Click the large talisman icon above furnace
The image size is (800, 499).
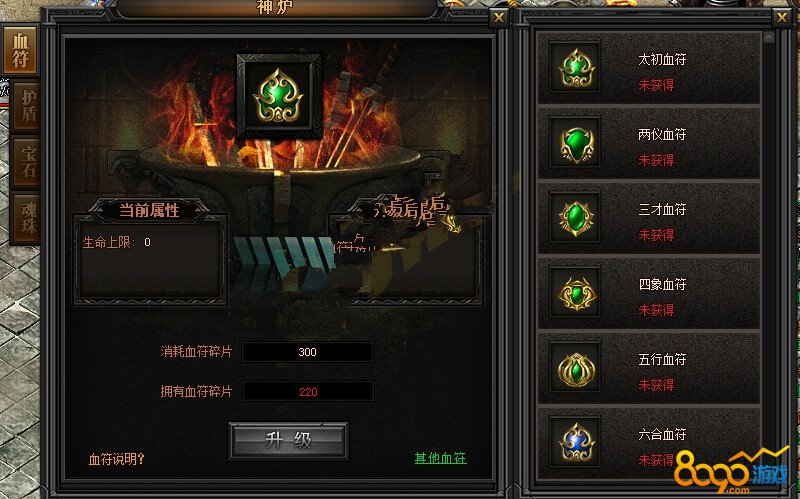279,96
